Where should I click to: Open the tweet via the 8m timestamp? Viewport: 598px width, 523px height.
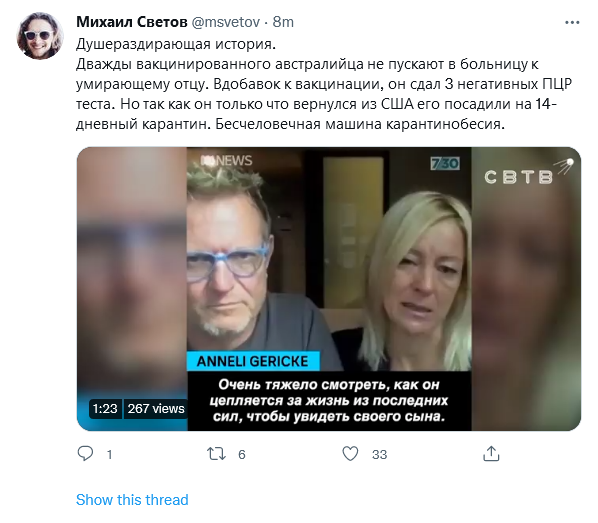click(x=283, y=22)
